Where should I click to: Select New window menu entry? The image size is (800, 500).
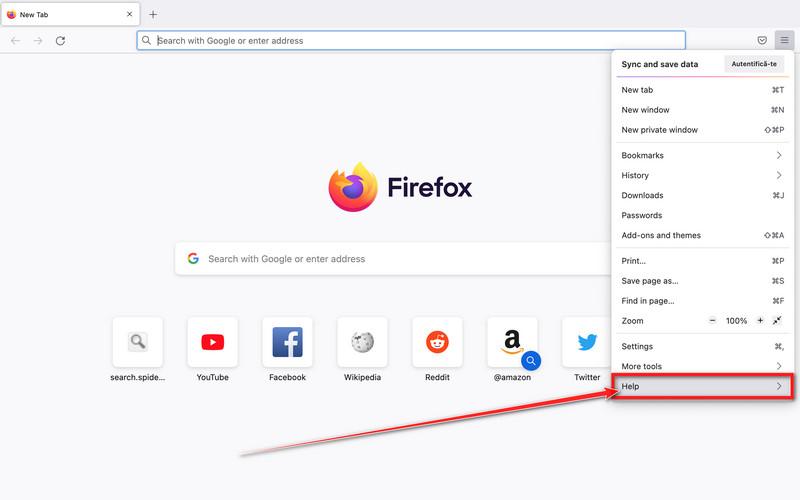(703, 110)
